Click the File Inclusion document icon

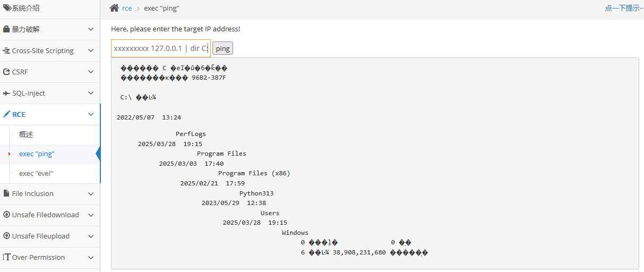point(6,193)
